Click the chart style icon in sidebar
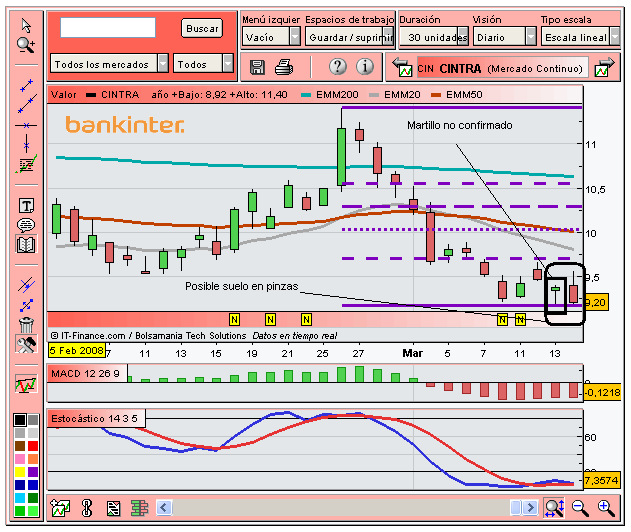631x532 pixels. pyautogui.click(x=26, y=384)
